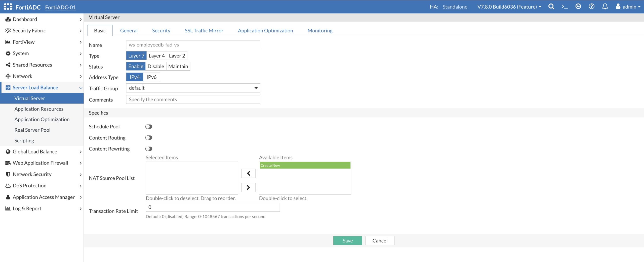The height and width of the screenshot is (262, 644).
Task: Launch the CLI console icon
Action: point(565,7)
